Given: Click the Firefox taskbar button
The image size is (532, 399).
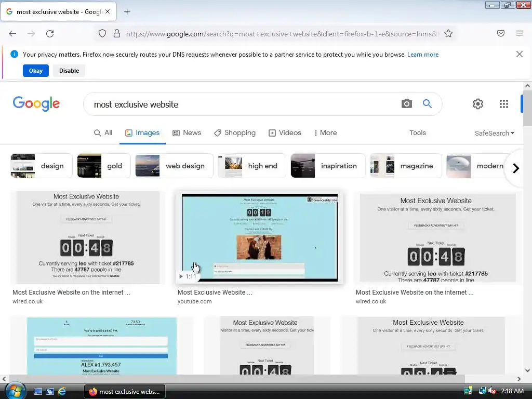Looking at the screenshot, I should pos(125,392).
